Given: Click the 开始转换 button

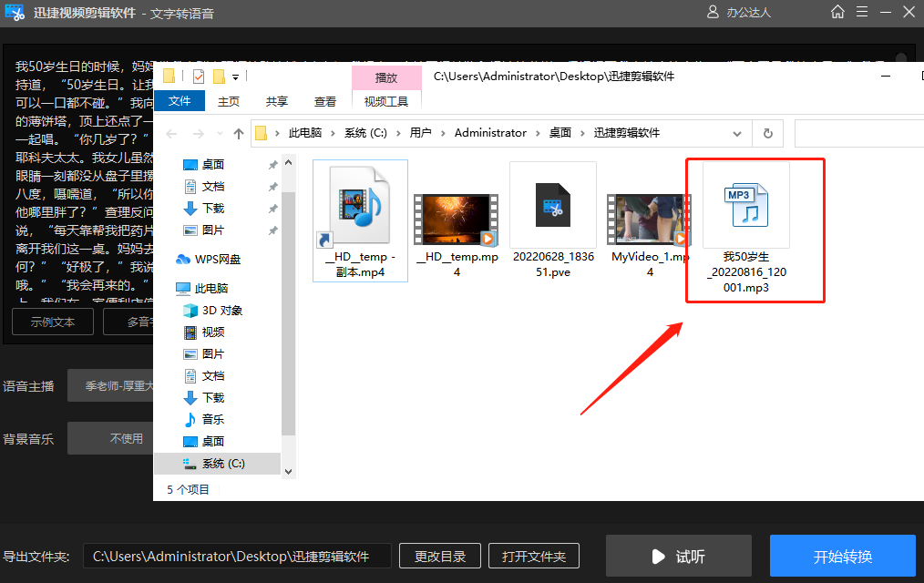Looking at the screenshot, I should click(x=843, y=556).
